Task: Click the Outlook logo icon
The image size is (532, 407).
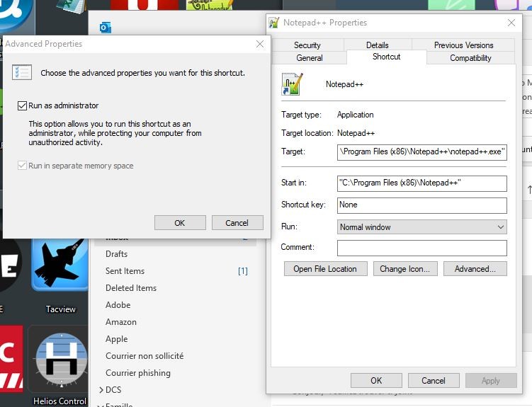Action: point(106,28)
